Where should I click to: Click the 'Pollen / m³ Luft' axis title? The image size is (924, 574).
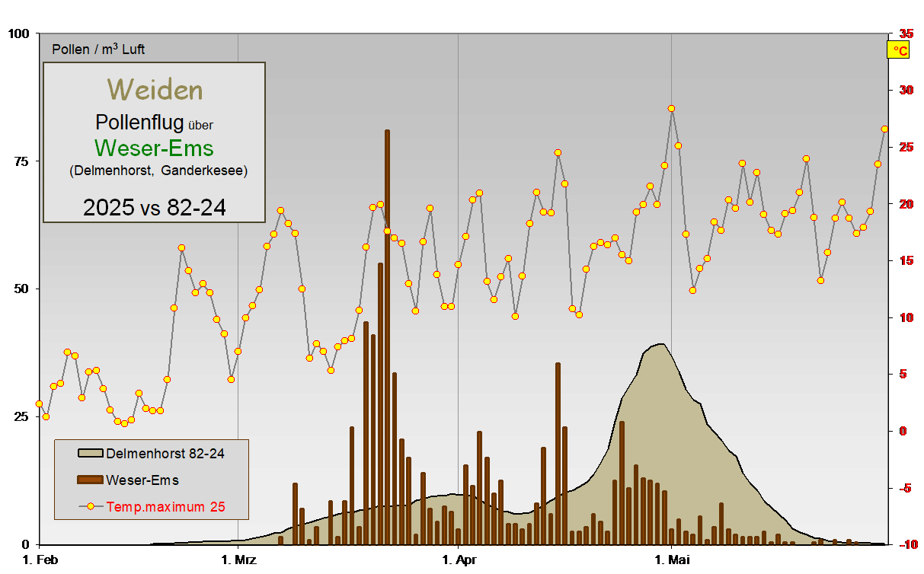(x=98, y=49)
